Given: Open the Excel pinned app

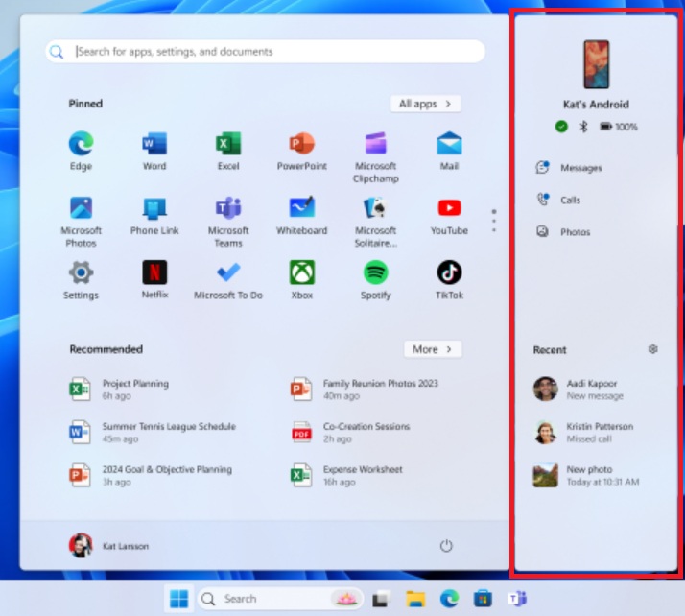Looking at the screenshot, I should [228, 151].
